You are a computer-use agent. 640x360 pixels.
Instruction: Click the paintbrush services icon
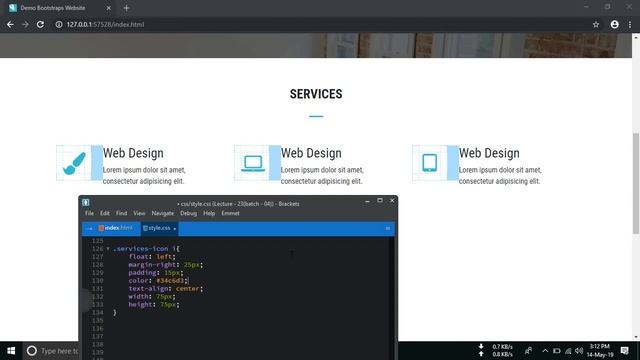pos(74,163)
